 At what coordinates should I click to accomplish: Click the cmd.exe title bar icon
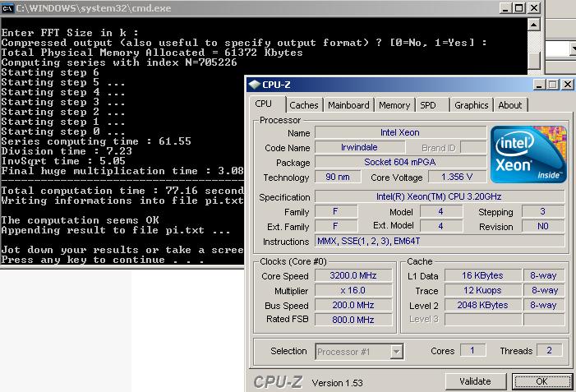pos(7,8)
